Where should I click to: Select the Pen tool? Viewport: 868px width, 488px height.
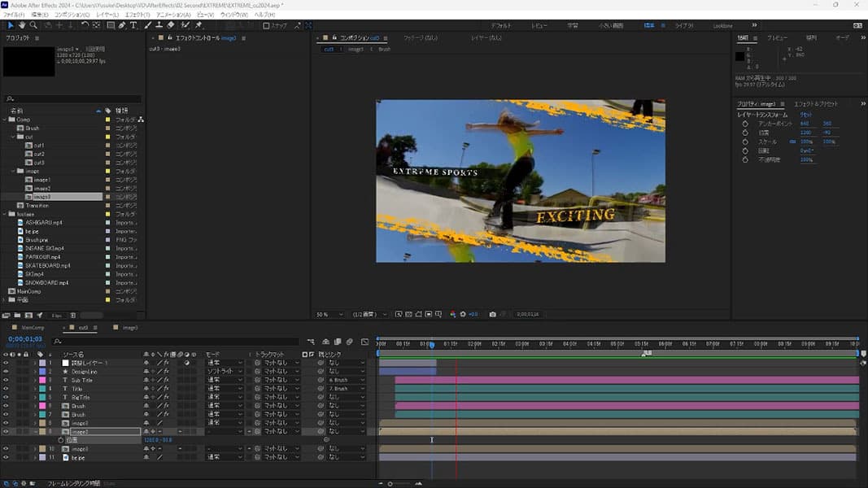[122, 25]
